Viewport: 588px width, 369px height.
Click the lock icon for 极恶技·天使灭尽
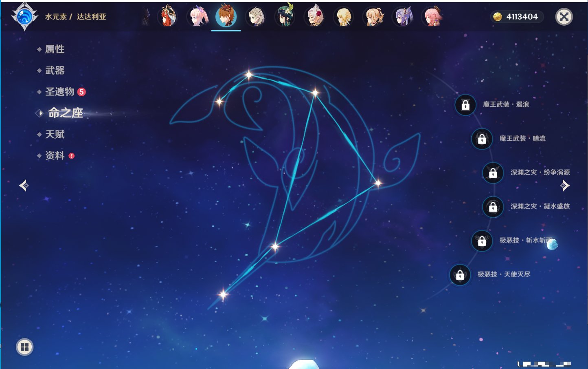click(x=460, y=275)
